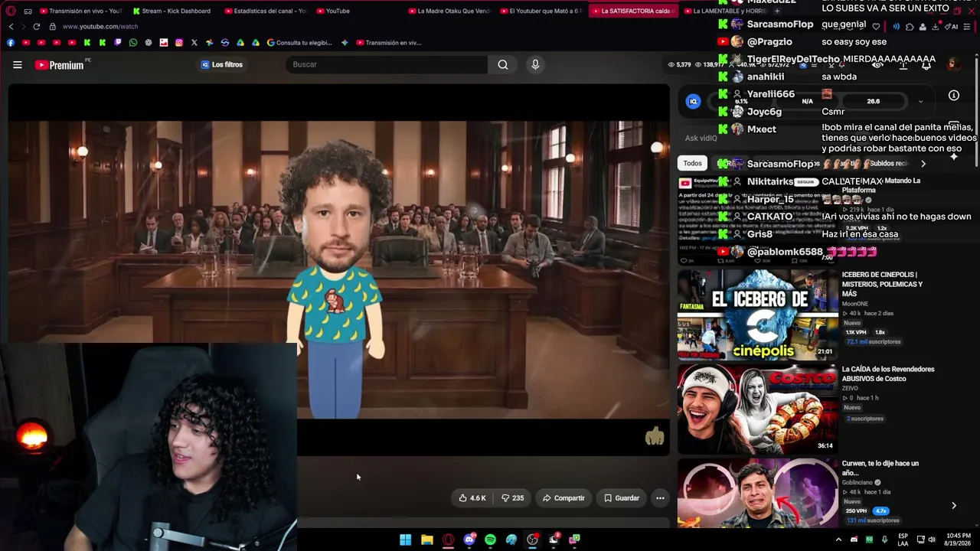Open Goblinciano video thumbnail
Image resolution: width=980 pixels, height=551 pixels.
click(757, 494)
